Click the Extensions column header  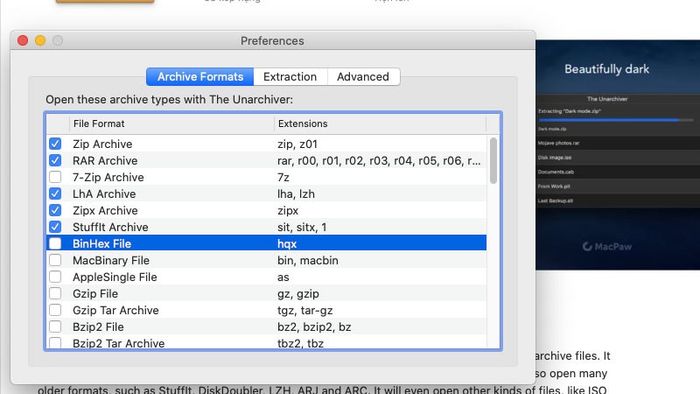[380, 124]
